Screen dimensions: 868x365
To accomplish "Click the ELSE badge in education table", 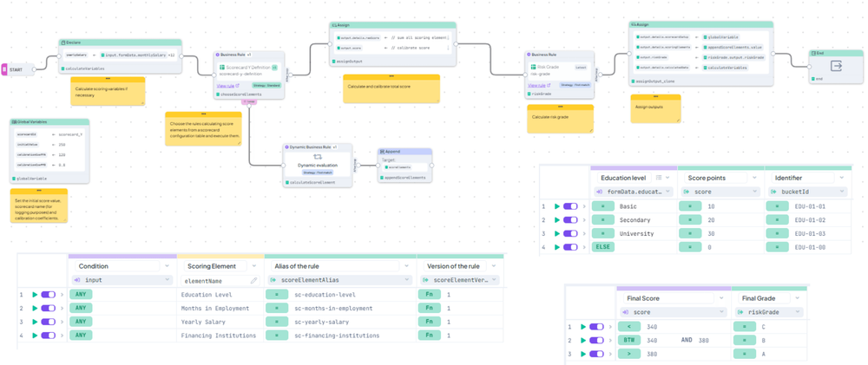I will pyautogui.click(x=603, y=247).
